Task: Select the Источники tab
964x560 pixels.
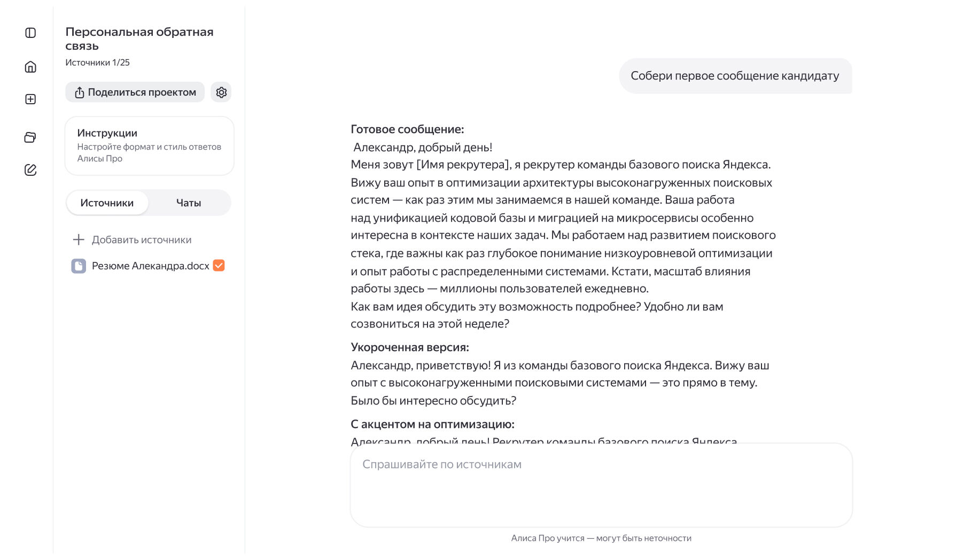Action: (x=107, y=203)
